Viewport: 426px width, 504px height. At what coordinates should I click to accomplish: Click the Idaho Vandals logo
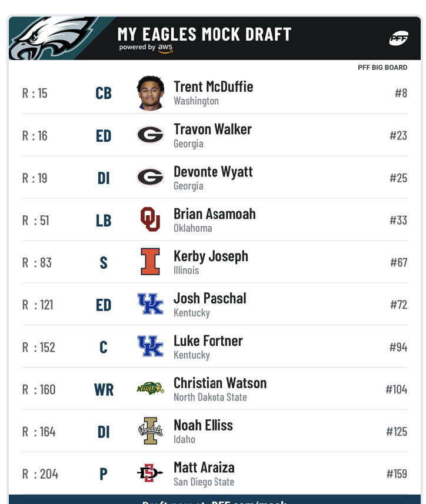point(150,430)
